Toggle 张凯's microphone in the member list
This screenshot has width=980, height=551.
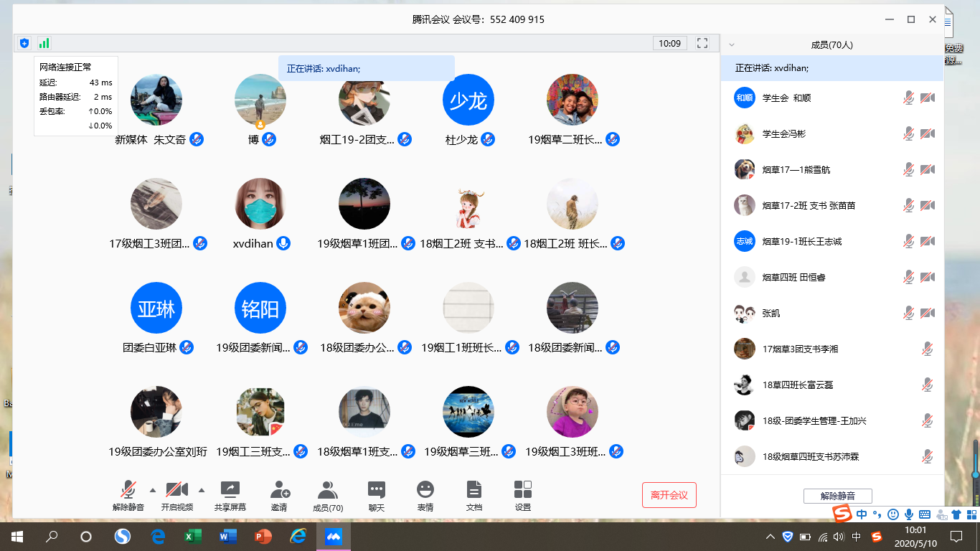coord(908,312)
